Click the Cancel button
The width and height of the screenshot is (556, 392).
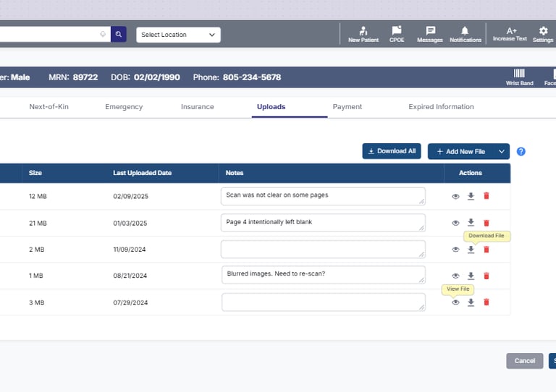524,361
